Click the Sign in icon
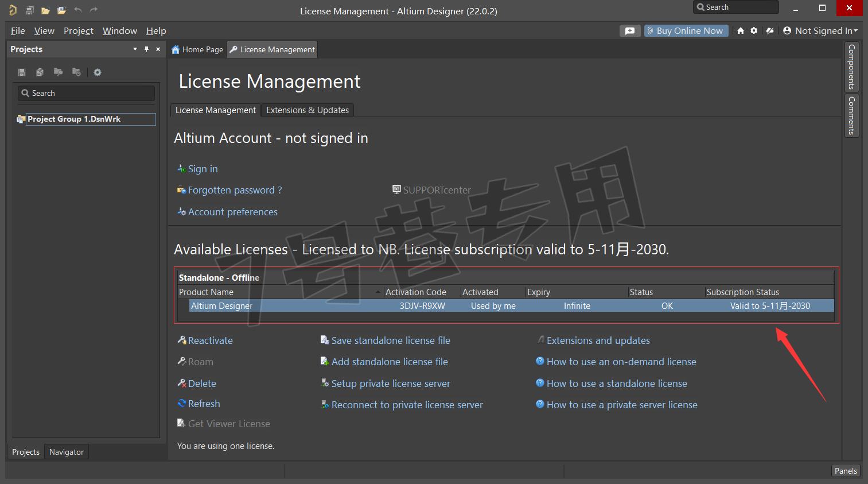868x484 pixels. click(x=182, y=169)
